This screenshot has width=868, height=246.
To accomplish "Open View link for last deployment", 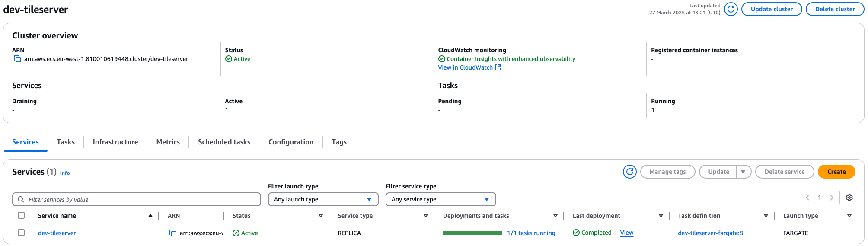I will tap(627, 233).
